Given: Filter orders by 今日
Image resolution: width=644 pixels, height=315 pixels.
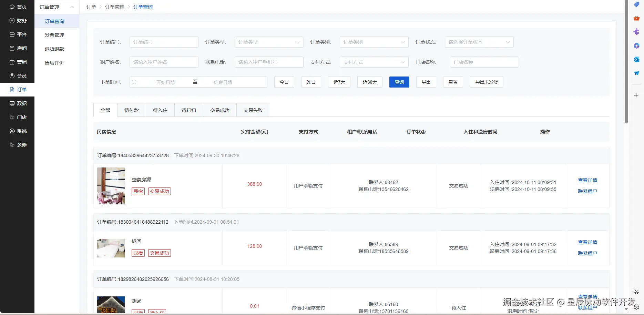Looking at the screenshot, I should pos(284,82).
